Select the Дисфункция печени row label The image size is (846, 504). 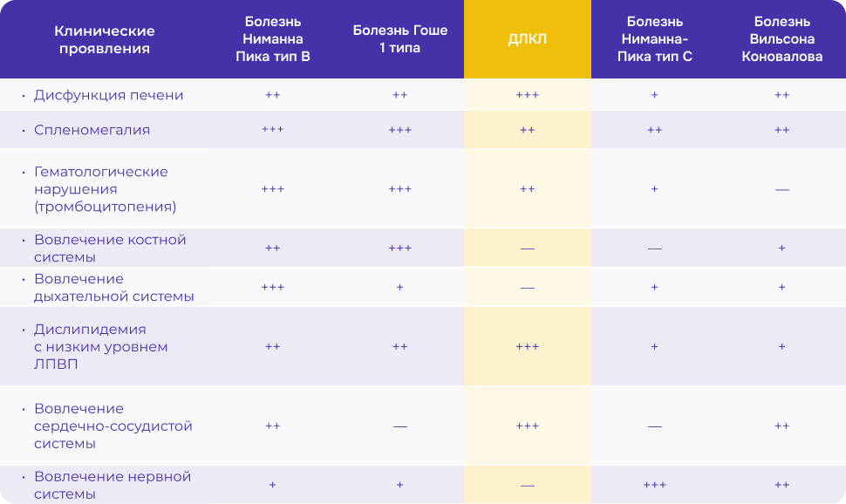coord(108,95)
